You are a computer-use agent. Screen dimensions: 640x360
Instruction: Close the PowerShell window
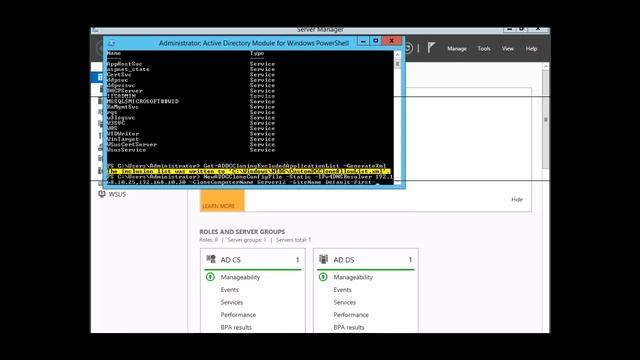(x=392, y=41)
